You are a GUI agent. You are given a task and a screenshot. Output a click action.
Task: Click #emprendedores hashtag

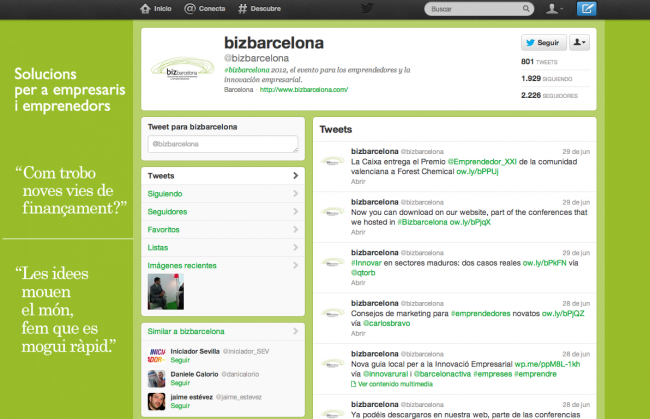point(480,313)
